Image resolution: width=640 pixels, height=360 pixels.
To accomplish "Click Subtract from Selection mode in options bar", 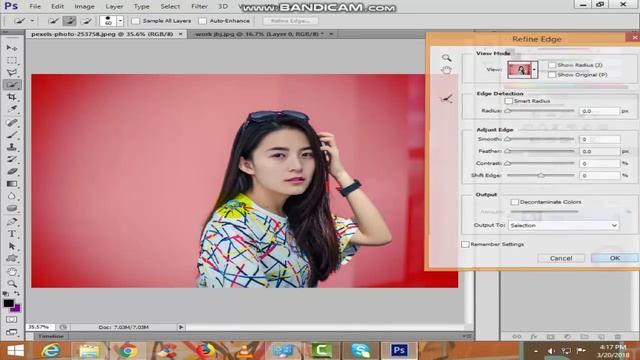I will (x=86, y=21).
